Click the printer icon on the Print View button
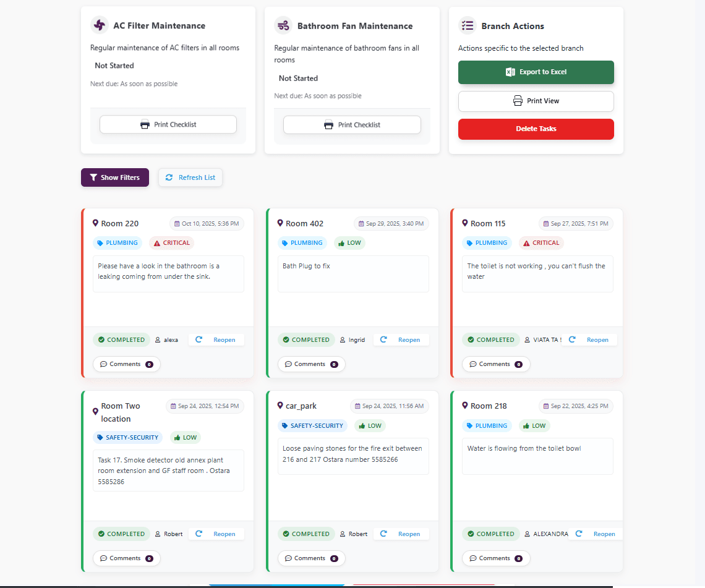 point(518,100)
